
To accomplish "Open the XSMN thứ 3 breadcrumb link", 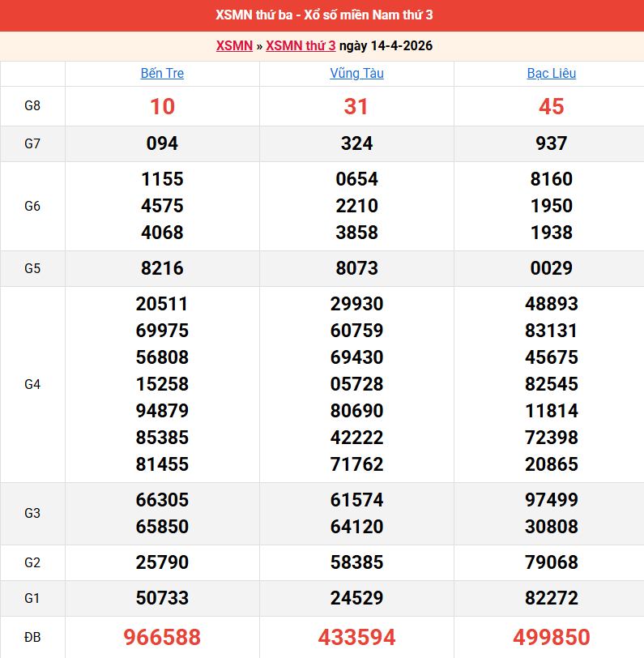I will click(301, 45).
